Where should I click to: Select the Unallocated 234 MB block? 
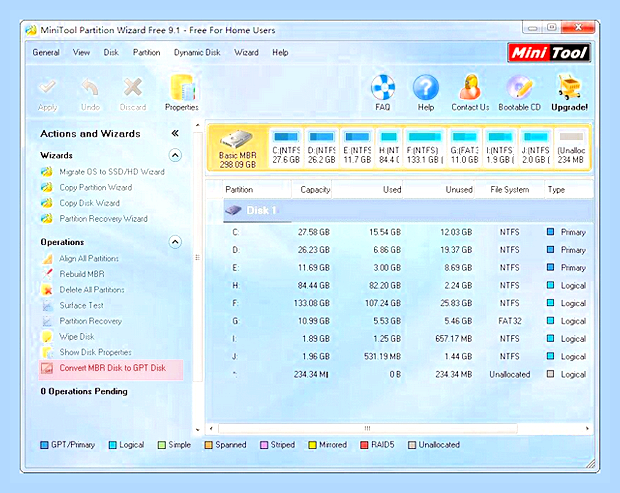pyautogui.click(x=571, y=148)
